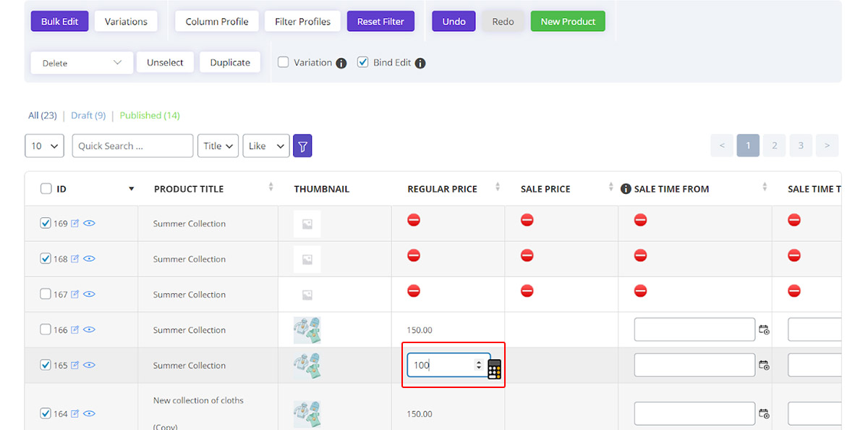The width and height of the screenshot is (868, 430).
Task: Click info icon before Sale Time From
Action: (x=626, y=189)
